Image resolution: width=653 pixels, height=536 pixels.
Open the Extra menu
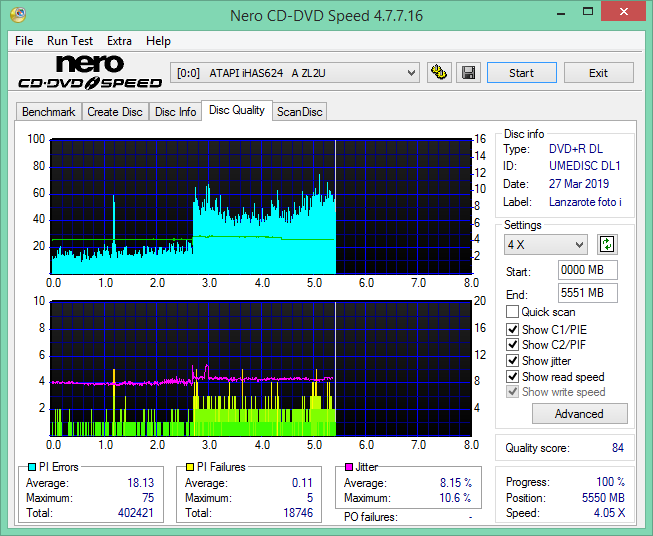120,41
